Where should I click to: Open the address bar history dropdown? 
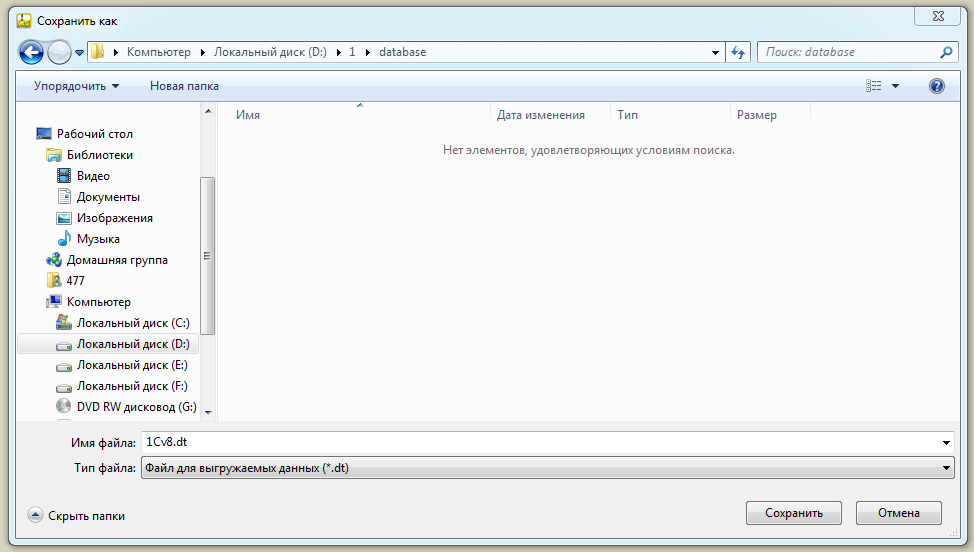[716, 53]
